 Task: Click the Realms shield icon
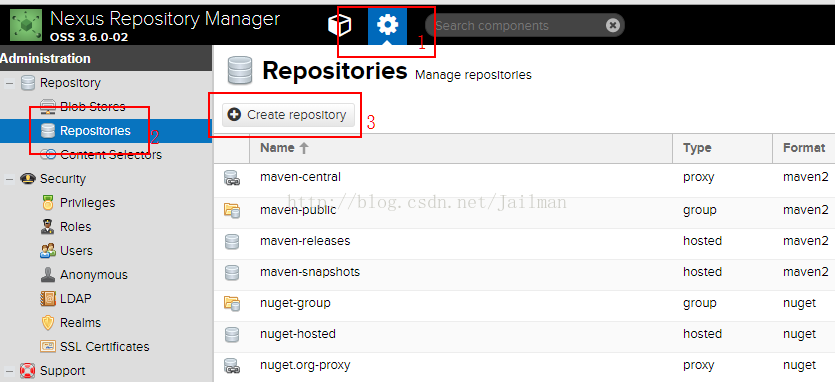pos(48,323)
